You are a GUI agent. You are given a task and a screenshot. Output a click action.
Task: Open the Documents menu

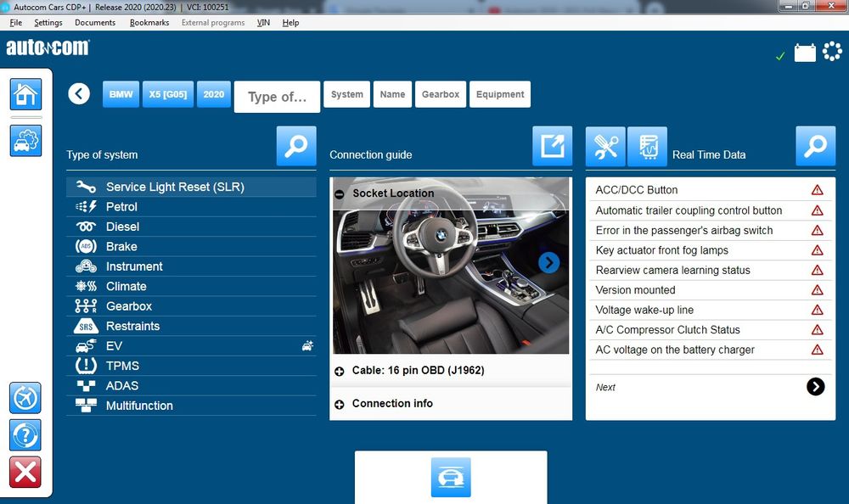(x=95, y=23)
